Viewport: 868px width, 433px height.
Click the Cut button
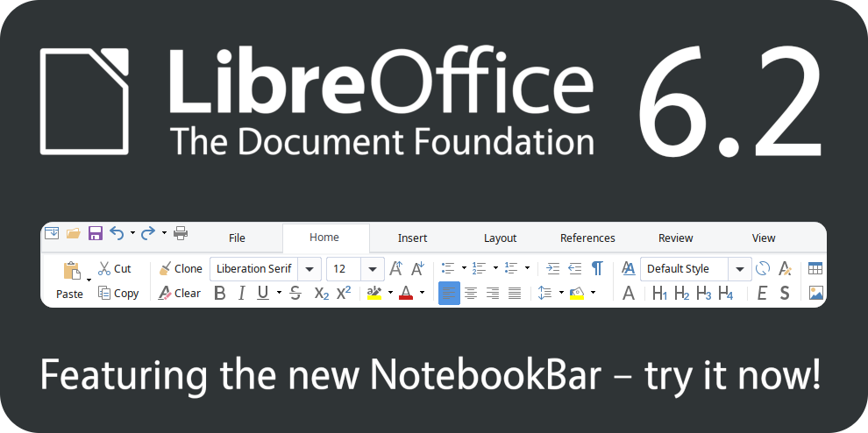coord(114,269)
